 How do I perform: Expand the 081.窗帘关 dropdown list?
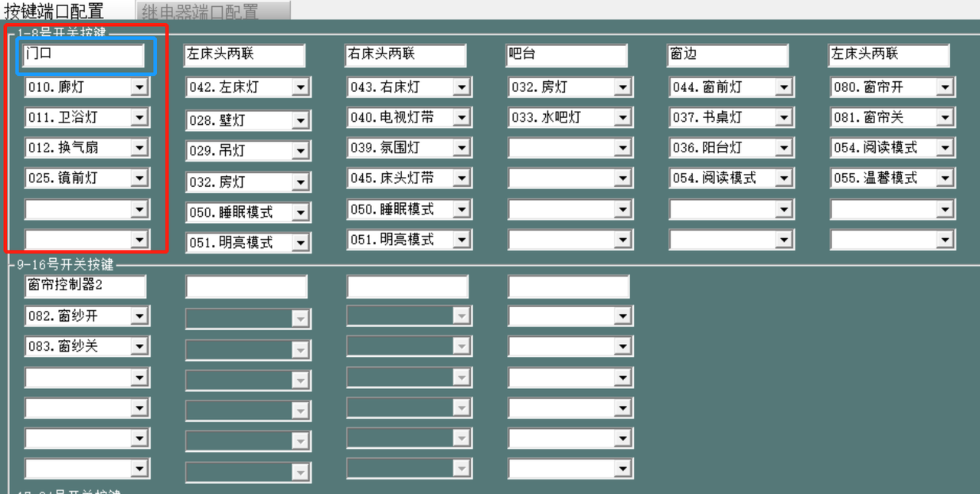point(945,118)
